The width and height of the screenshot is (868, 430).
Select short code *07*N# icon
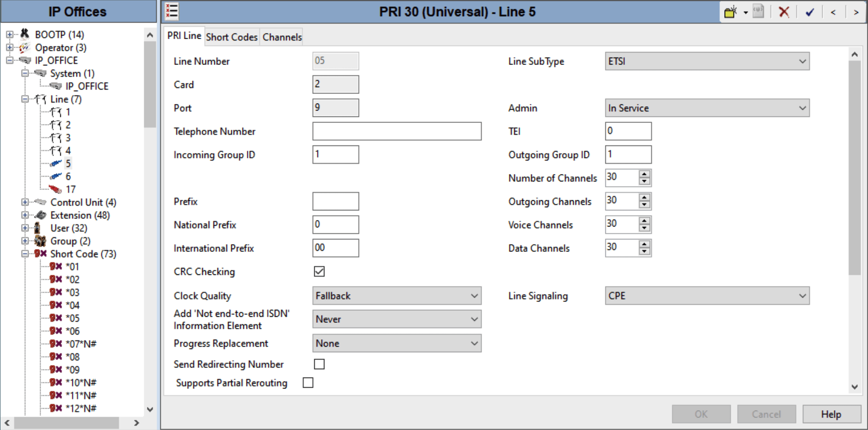(56, 344)
